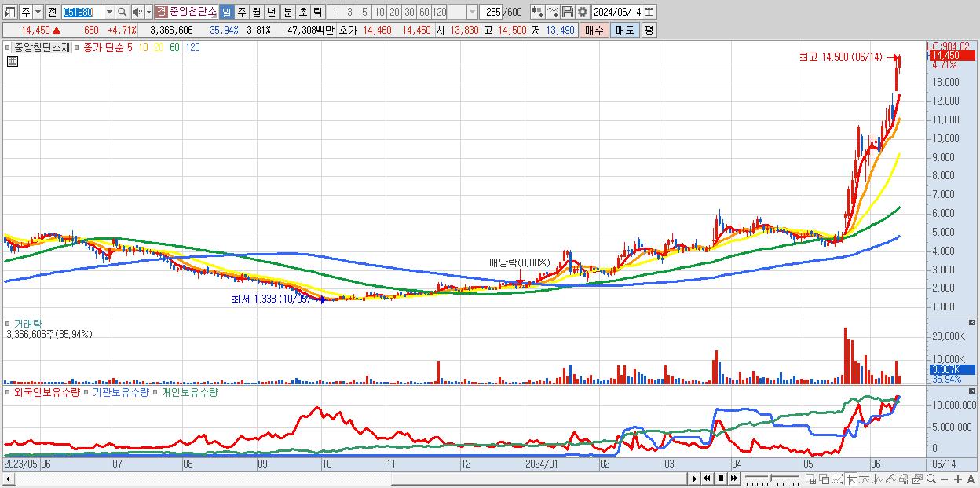This screenshot has width=980, height=488.
Task: Click the panel layout icon at toolbar start
Action: [9, 12]
